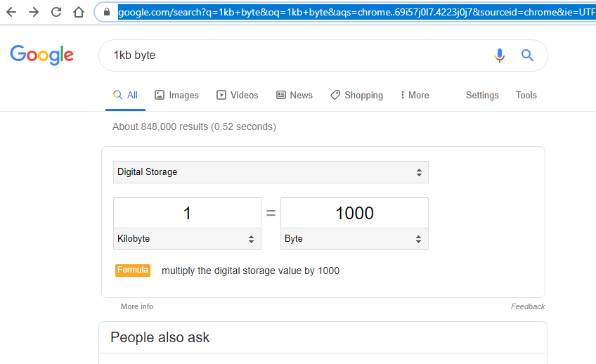Switch to the Videos tab

tap(237, 95)
